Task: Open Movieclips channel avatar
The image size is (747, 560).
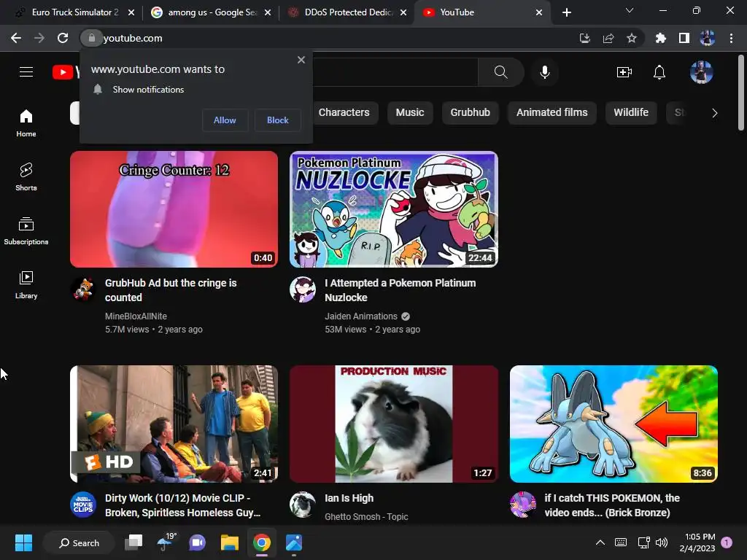Action: point(83,505)
